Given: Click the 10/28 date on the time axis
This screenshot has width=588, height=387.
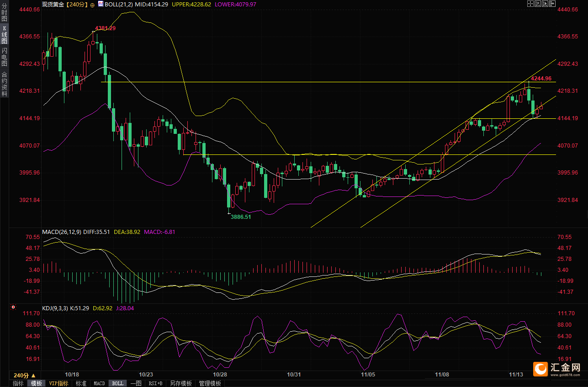Looking at the screenshot, I should [220, 374].
